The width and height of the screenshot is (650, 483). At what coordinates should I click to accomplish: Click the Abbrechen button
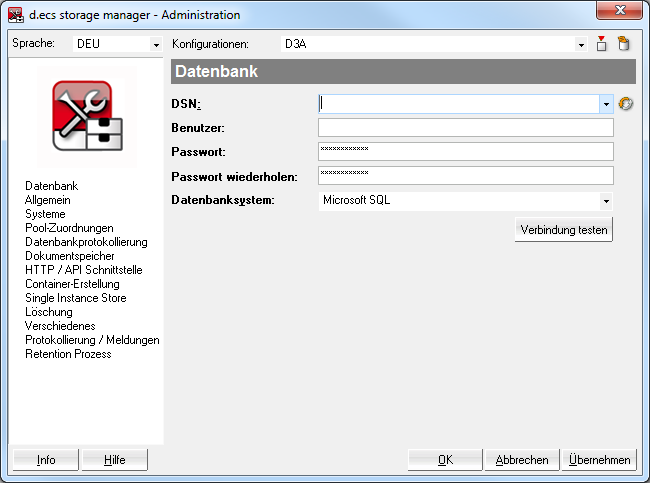point(522,460)
